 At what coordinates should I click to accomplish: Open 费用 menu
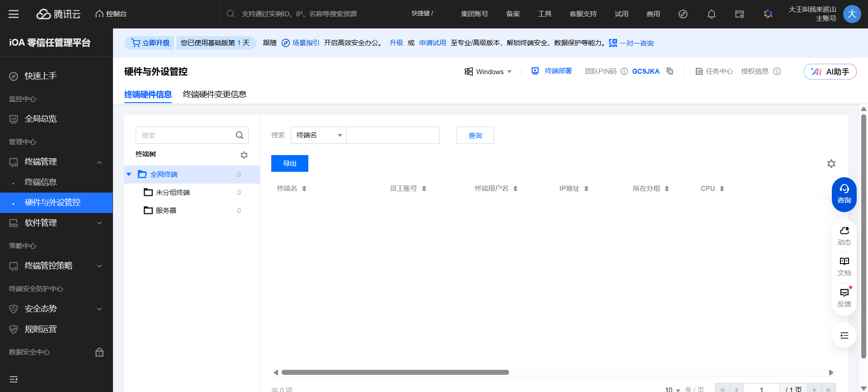pos(653,14)
